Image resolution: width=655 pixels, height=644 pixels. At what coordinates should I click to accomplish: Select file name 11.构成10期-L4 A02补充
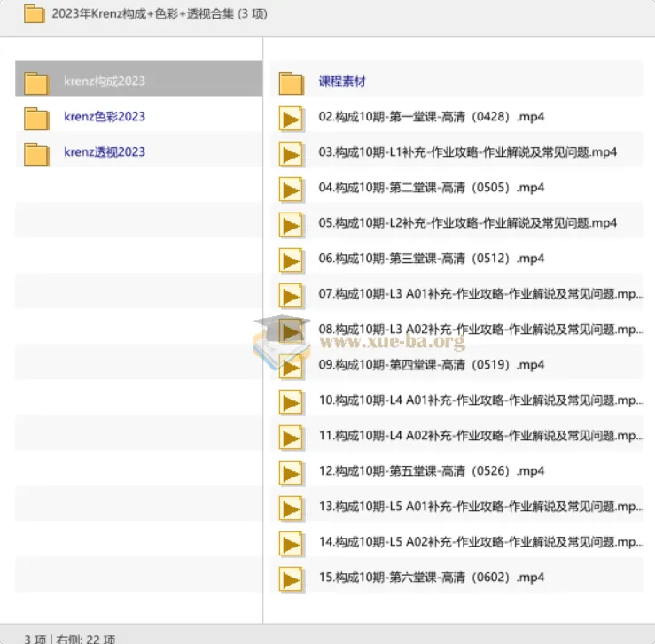(481, 436)
